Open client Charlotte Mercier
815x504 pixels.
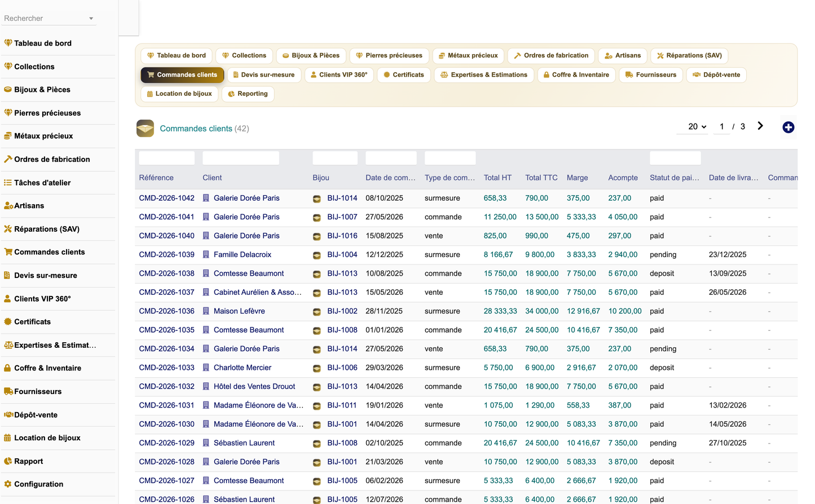[x=243, y=368]
